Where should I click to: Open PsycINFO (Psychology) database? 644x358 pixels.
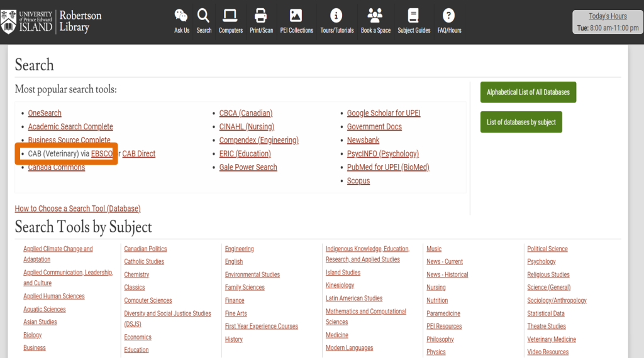coord(383,154)
